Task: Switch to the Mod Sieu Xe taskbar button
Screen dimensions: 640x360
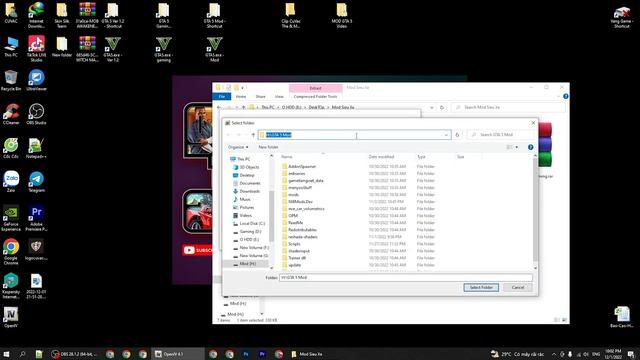Action: (307, 354)
